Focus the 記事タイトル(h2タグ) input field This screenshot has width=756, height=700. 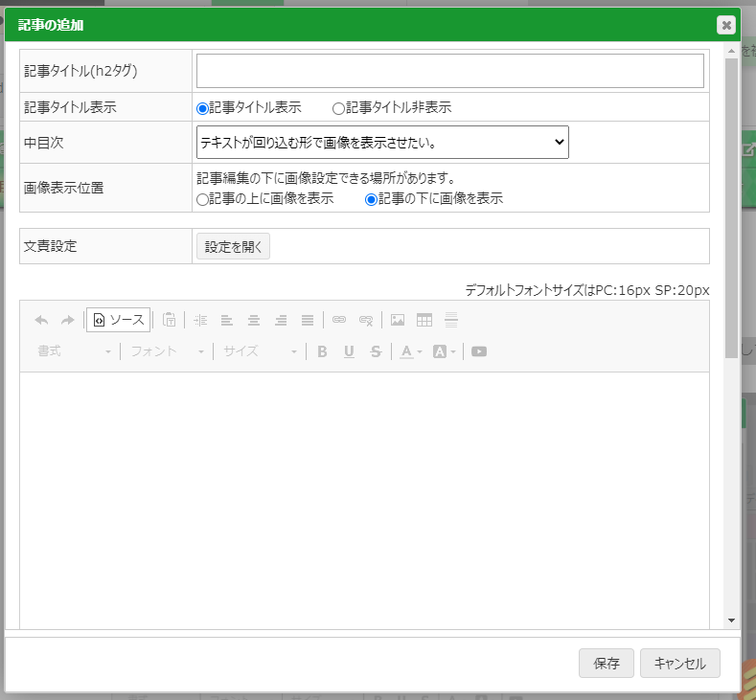tap(449, 71)
